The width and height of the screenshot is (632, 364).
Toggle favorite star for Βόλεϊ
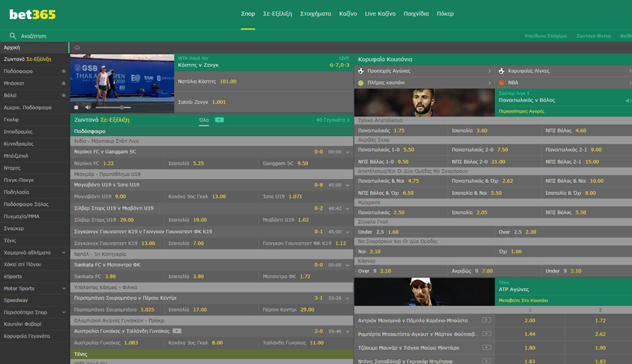[63, 95]
